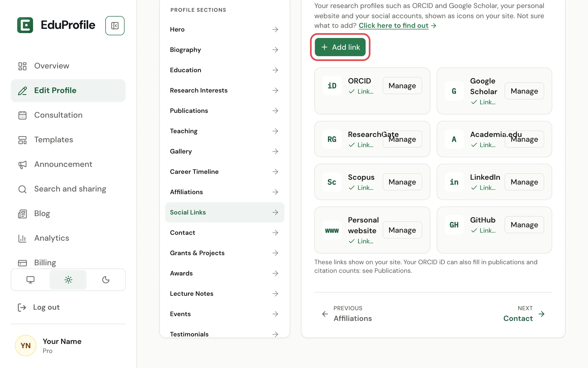Viewport: 588px width, 368px height.
Task: Click the Log out button
Action: tap(39, 307)
